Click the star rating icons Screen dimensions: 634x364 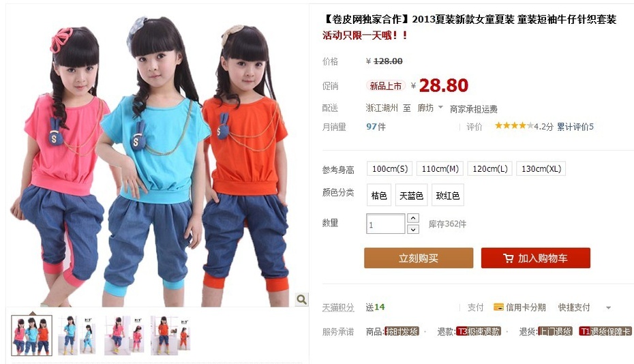[514, 126]
